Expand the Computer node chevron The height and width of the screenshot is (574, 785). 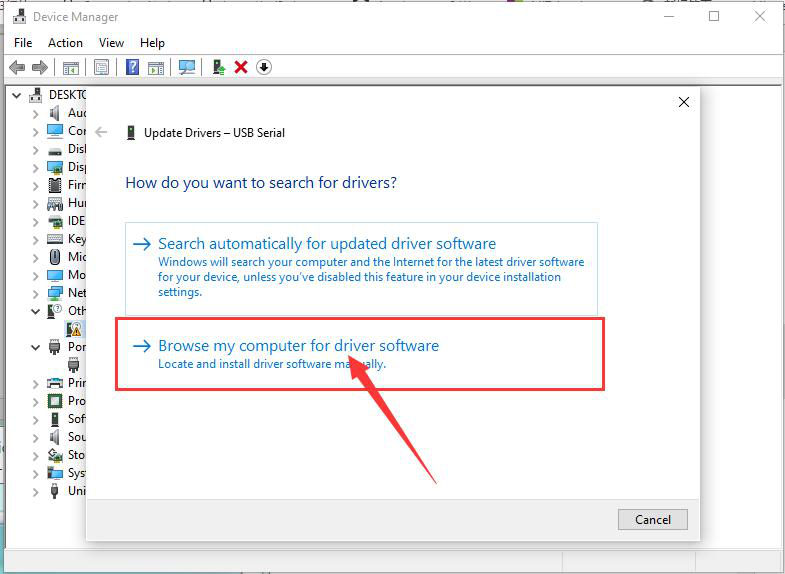coord(35,132)
